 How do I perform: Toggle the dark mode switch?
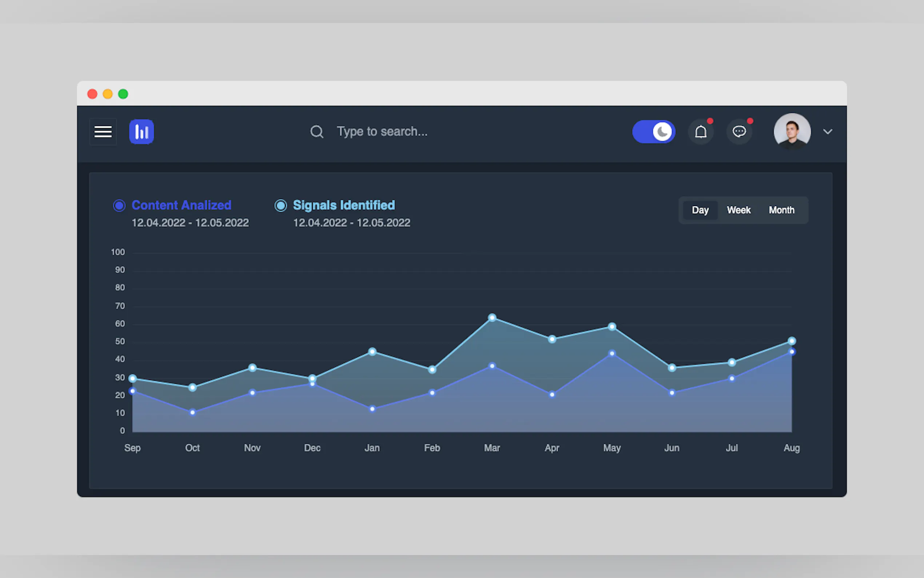point(654,131)
